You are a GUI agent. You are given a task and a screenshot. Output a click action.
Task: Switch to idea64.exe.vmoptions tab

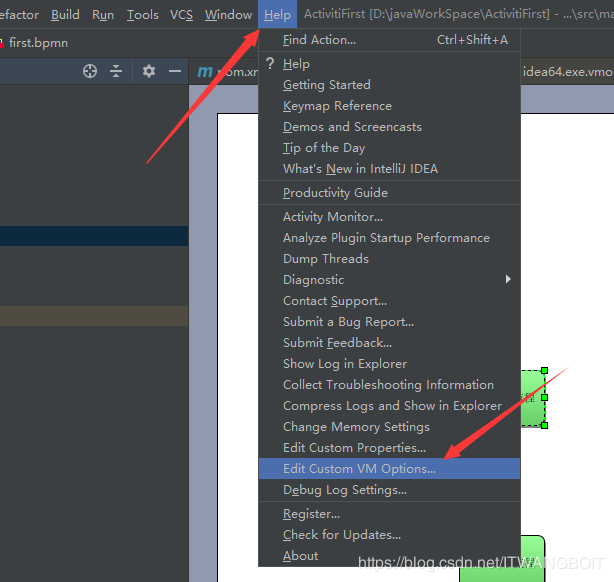click(x=566, y=71)
